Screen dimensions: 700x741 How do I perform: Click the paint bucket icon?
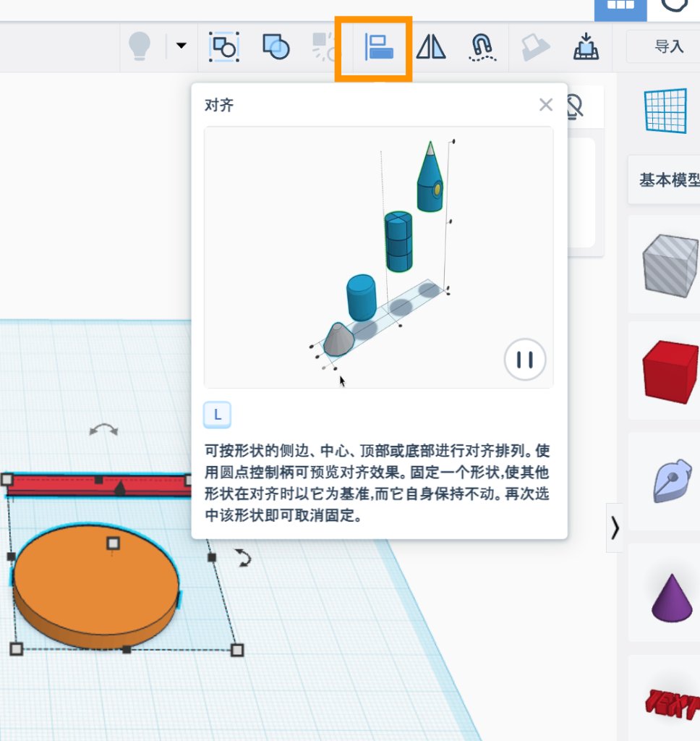(x=535, y=47)
